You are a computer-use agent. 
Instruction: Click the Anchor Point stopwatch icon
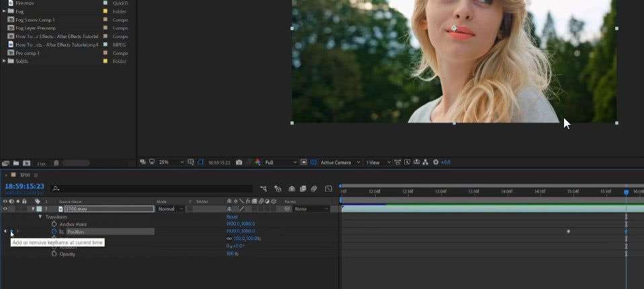click(x=54, y=224)
